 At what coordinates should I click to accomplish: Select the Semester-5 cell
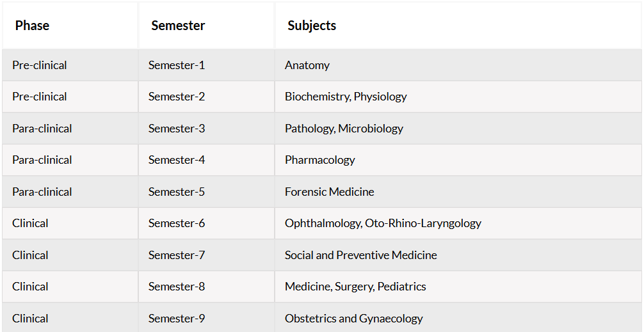coord(206,192)
